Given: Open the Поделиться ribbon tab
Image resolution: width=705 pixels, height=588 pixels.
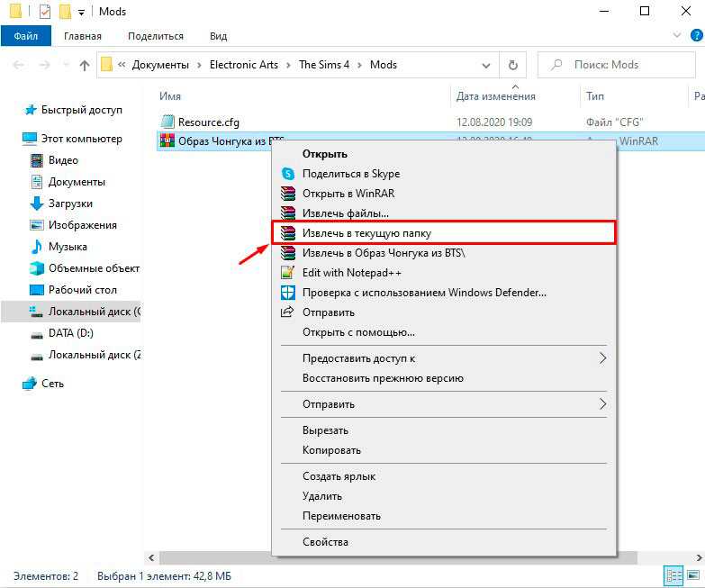Looking at the screenshot, I should [x=156, y=36].
